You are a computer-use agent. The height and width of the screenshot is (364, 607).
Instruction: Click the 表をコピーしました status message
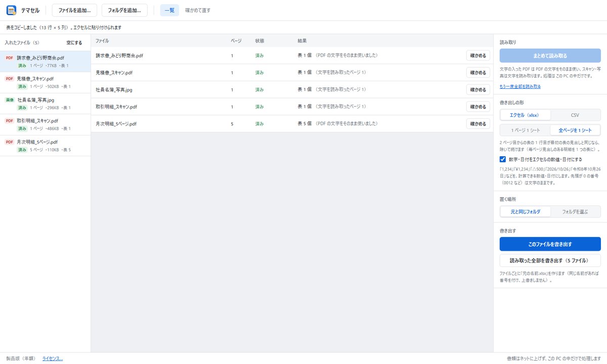click(64, 27)
